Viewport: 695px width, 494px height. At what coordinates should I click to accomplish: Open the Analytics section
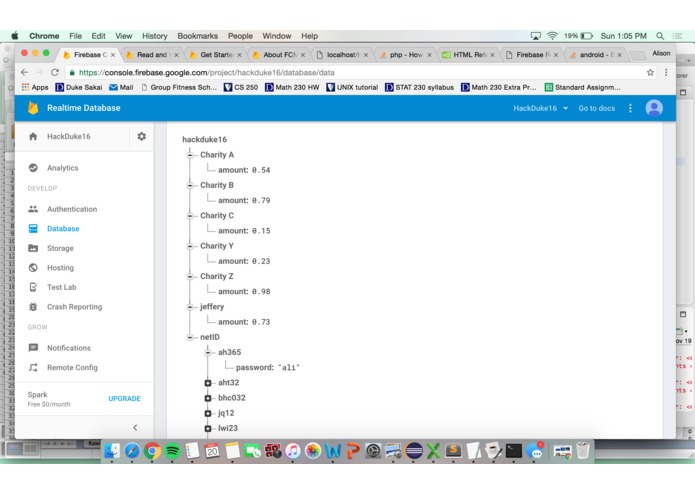62,168
